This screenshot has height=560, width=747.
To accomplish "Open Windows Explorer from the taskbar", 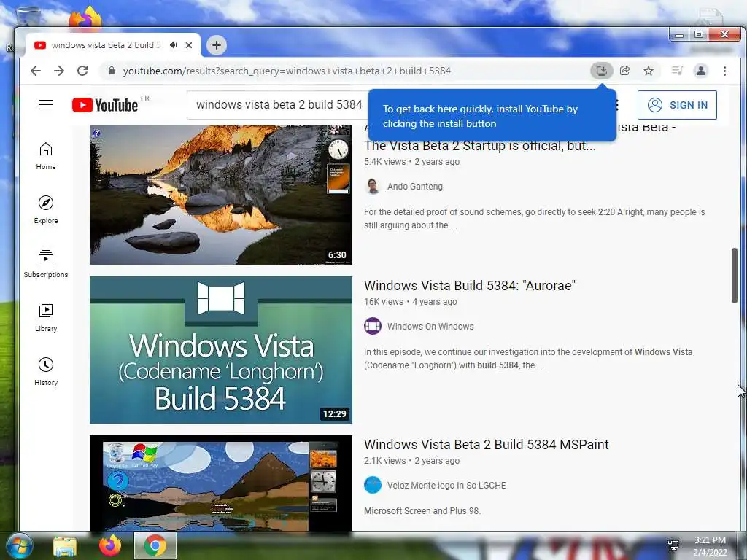I will click(65, 545).
